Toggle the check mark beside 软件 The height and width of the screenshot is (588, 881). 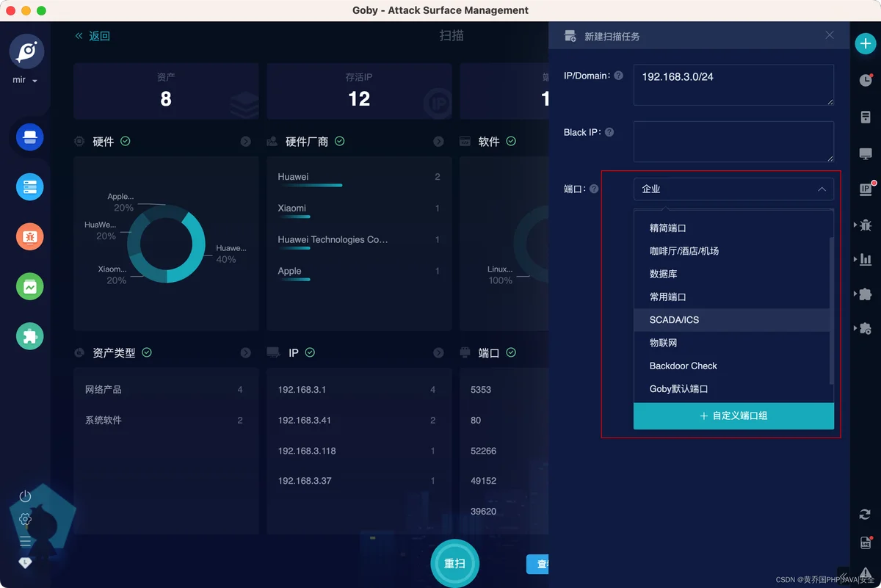tap(511, 141)
